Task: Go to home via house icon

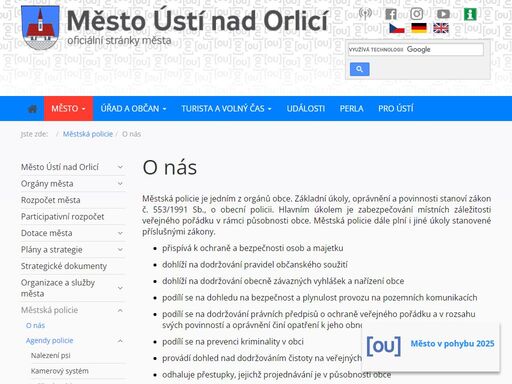Action: tap(32, 109)
